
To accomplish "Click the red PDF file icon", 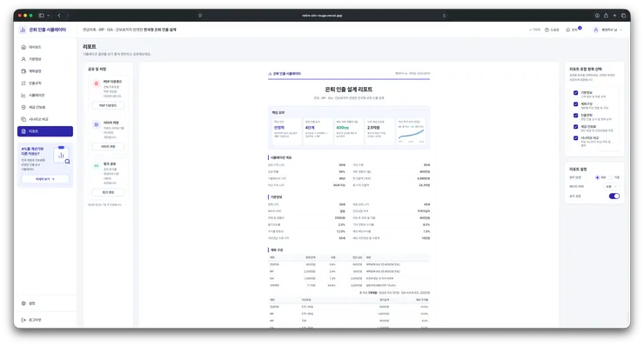I will (x=96, y=83).
